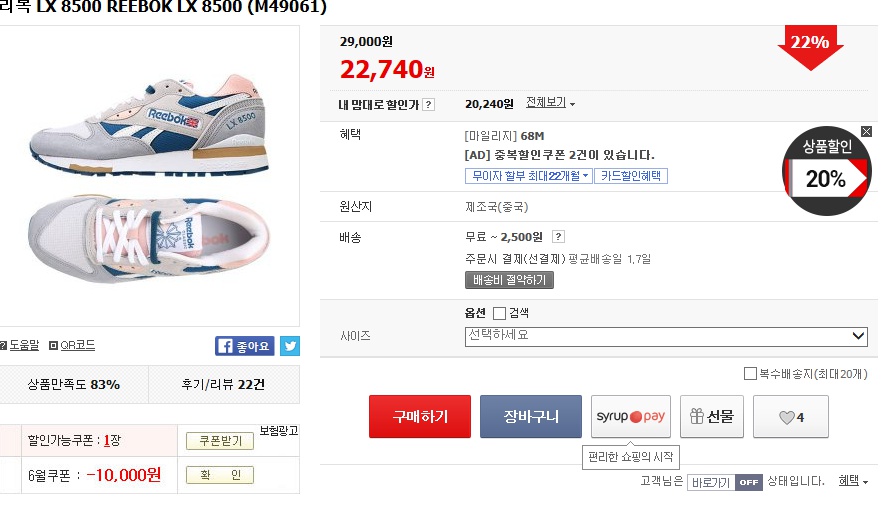Screen dimensions: 889x514
Task: Check the 복수배송지 multiple addresses checkbox
Action: [750, 374]
